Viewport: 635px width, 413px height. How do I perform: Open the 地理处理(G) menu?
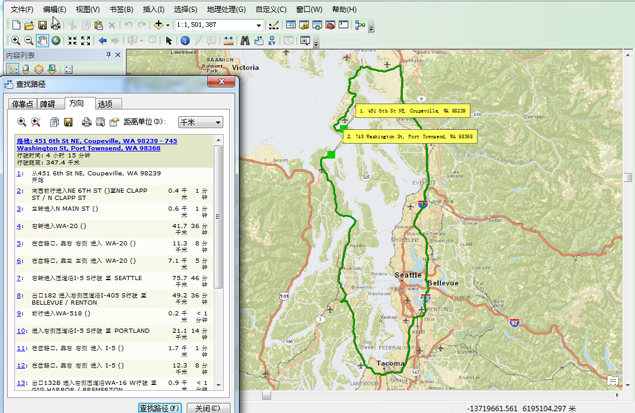226,9
